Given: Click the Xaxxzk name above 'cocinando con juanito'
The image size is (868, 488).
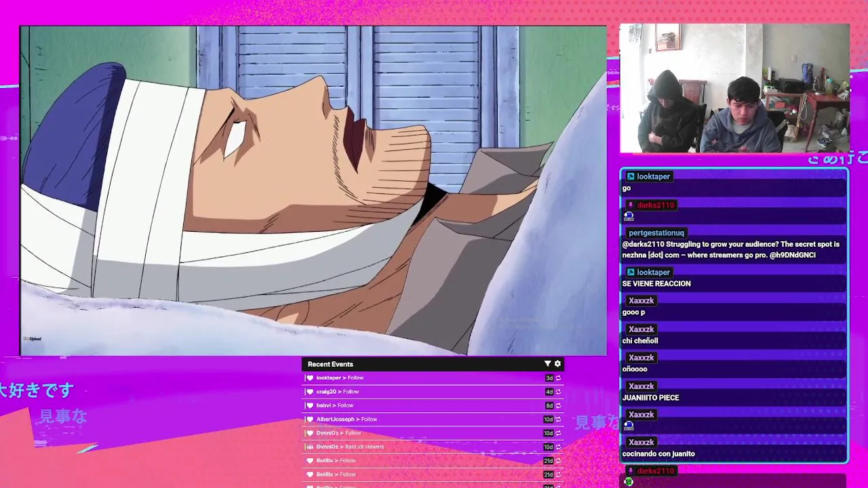Looking at the screenshot, I should tap(641, 442).
